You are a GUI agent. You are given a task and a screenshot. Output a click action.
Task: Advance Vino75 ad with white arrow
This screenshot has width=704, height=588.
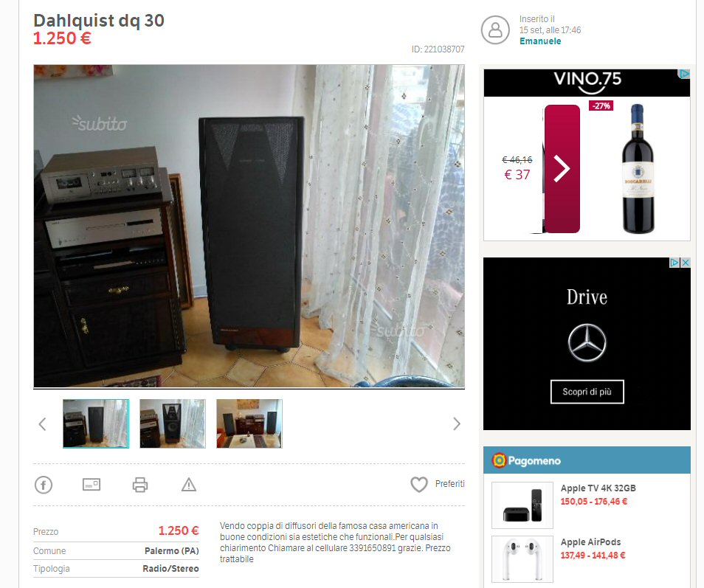click(x=562, y=169)
